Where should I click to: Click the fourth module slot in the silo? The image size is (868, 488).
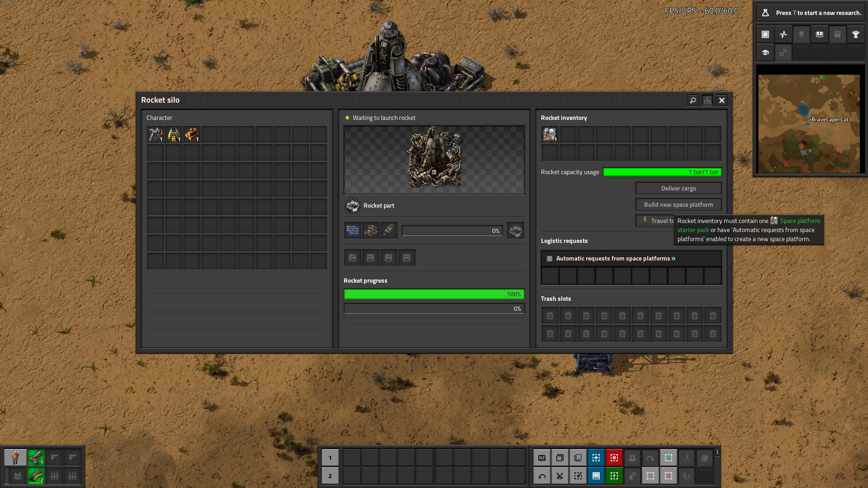(407, 258)
